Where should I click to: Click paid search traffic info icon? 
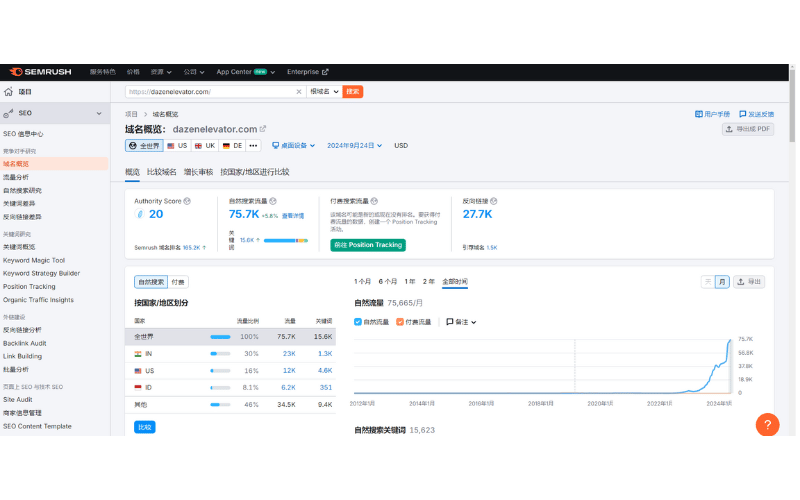click(x=374, y=201)
